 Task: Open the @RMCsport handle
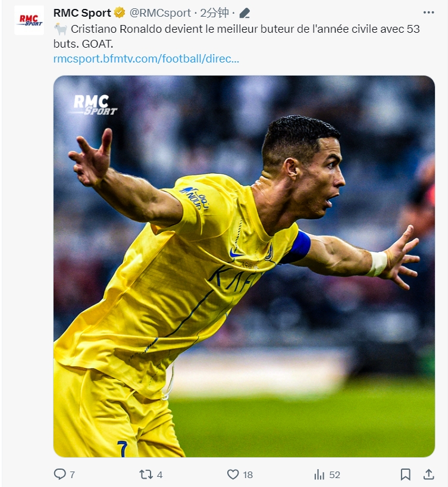click(160, 13)
